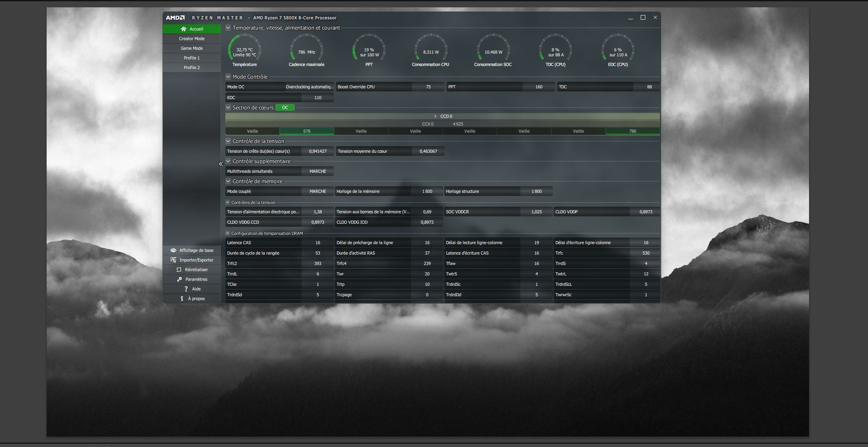Click the CCX 0 value 4 925

point(458,124)
